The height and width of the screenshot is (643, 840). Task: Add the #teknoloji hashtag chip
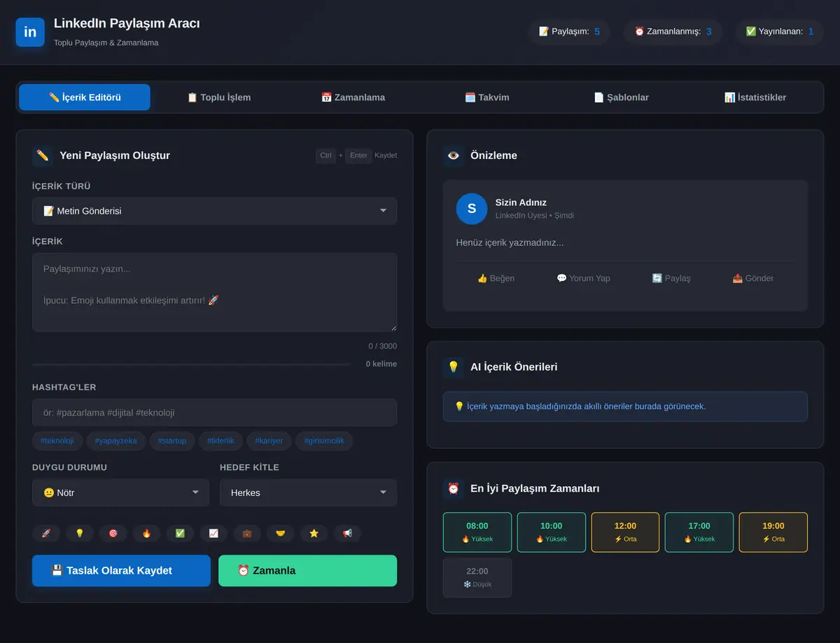57,441
